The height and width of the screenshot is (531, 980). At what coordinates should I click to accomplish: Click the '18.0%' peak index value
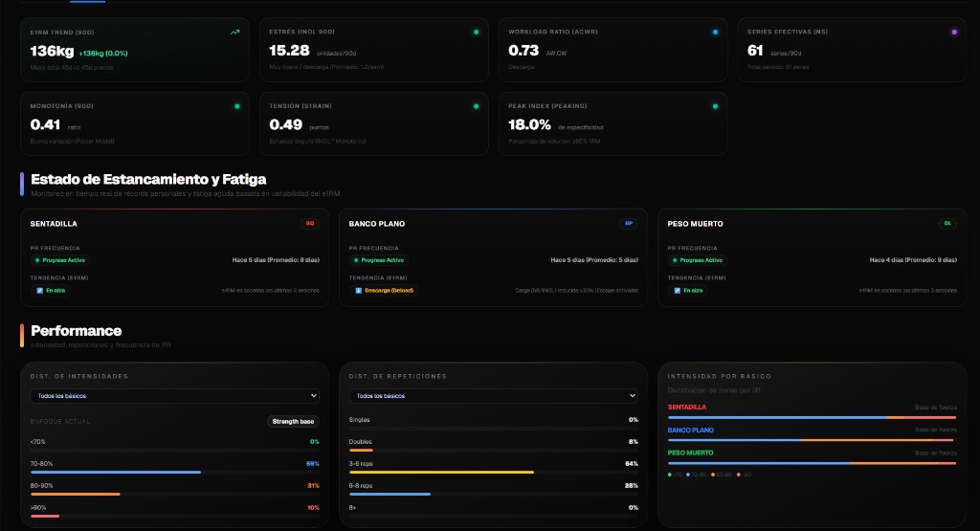[x=529, y=125]
